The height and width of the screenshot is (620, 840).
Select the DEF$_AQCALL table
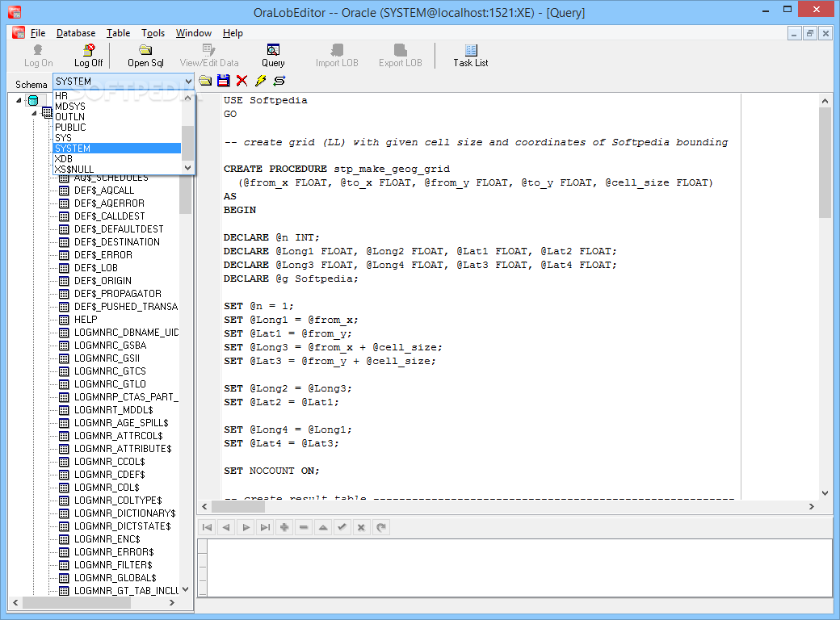pos(104,191)
